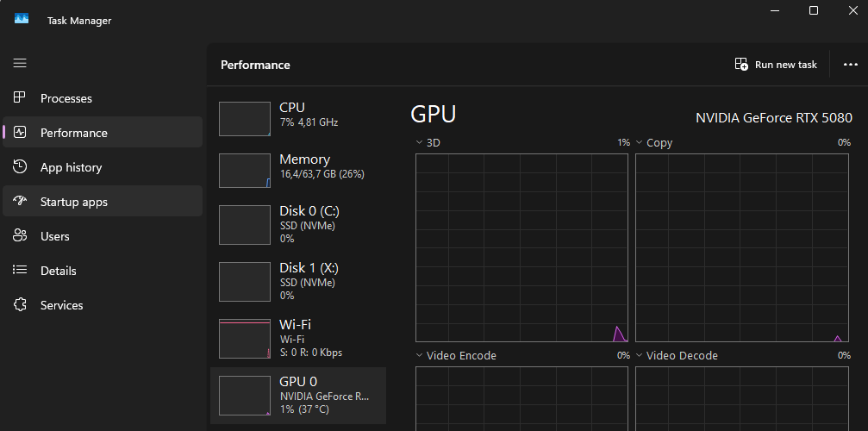Open the Processes page
This screenshot has width=868, height=431.
coord(103,98)
